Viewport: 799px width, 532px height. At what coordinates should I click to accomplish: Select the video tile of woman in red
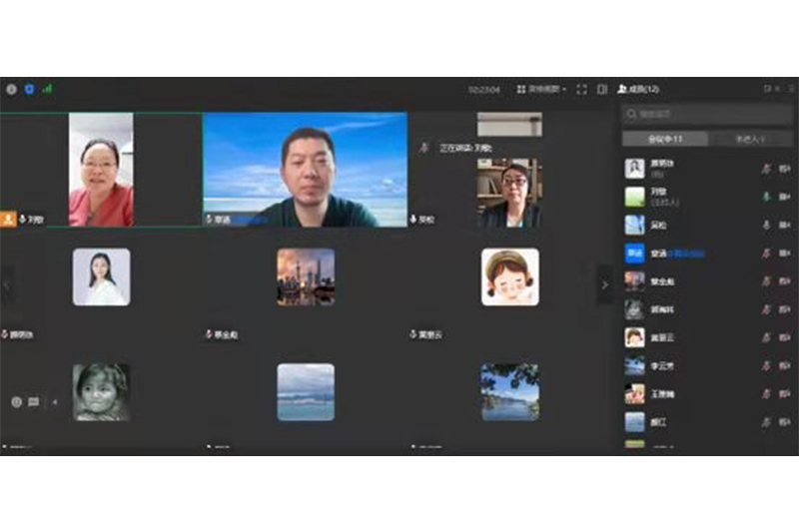(x=101, y=170)
